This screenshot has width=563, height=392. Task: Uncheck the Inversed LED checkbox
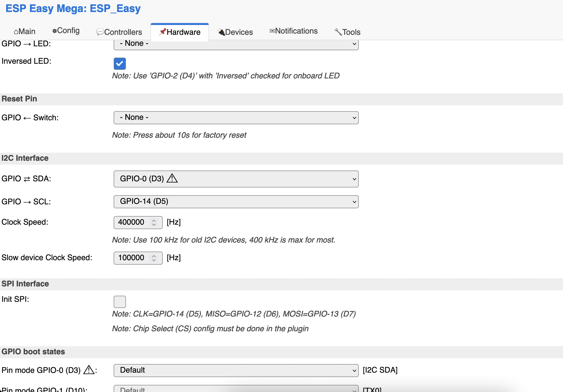120,64
